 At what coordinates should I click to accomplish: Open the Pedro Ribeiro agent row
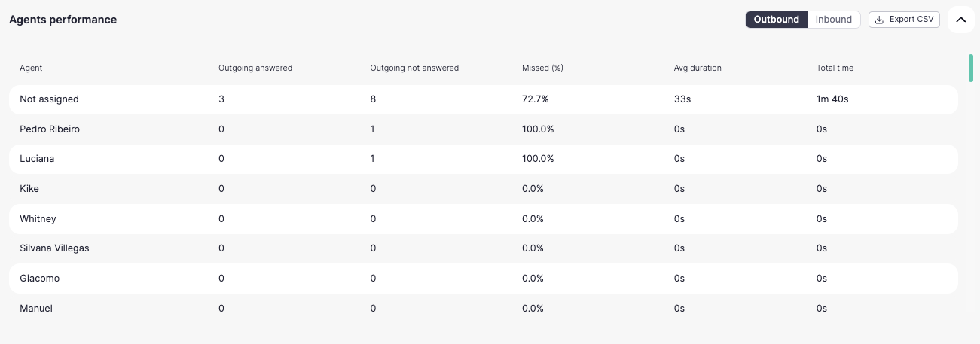click(x=484, y=129)
